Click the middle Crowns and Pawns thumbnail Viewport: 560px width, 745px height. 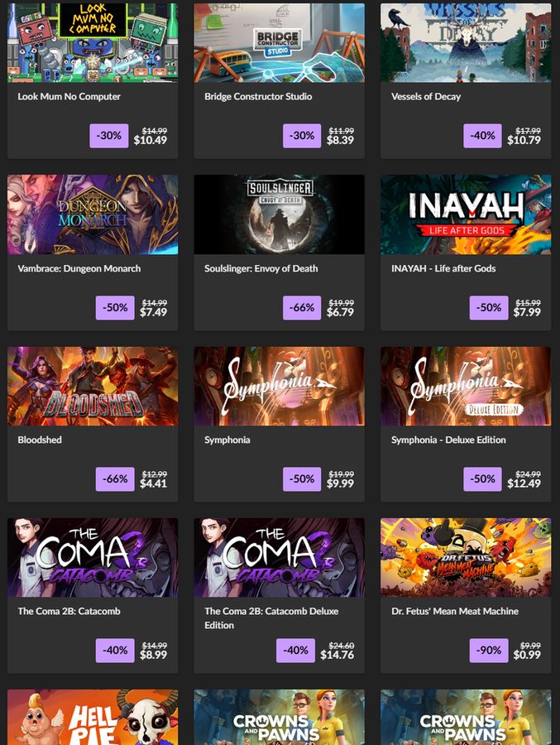[280, 718]
